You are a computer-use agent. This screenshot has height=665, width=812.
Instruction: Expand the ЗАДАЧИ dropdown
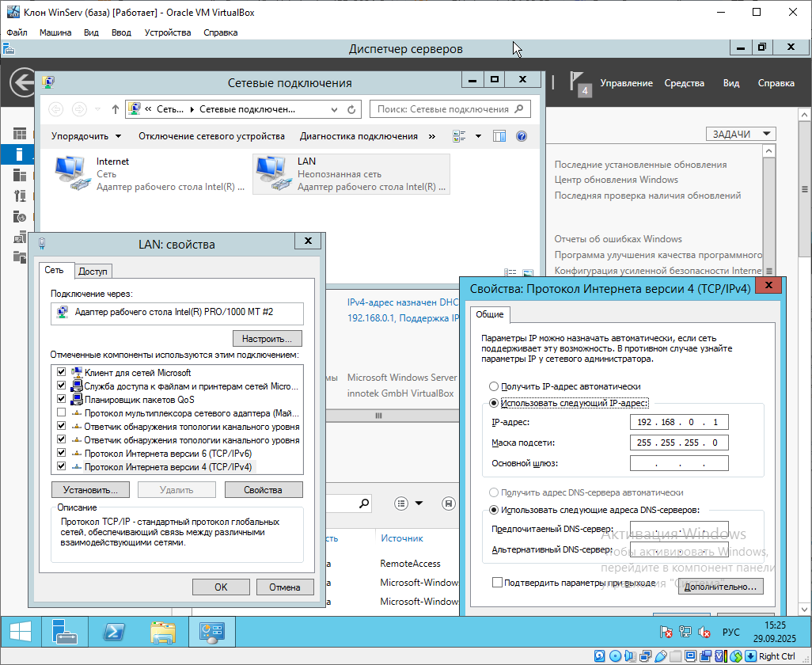(x=741, y=134)
